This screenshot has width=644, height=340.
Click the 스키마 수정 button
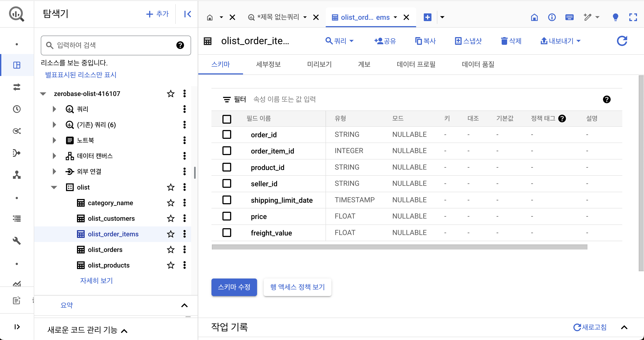(x=234, y=287)
